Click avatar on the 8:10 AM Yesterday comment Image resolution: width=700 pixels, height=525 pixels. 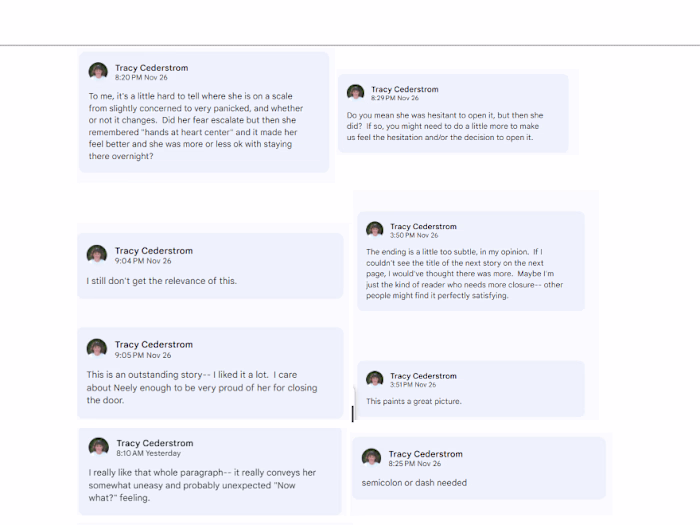tap(98, 447)
